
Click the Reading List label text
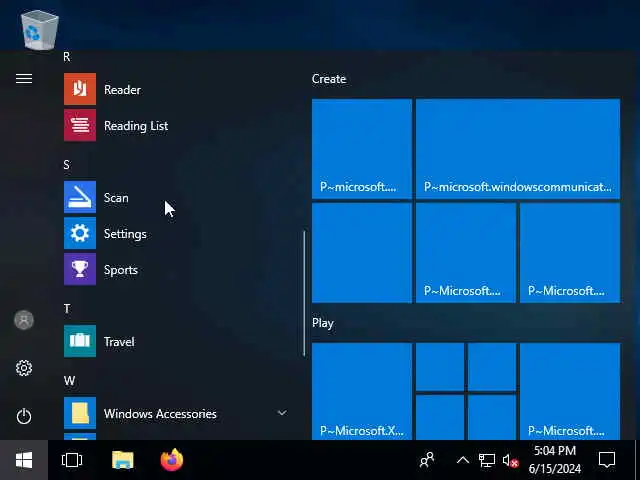(136, 126)
